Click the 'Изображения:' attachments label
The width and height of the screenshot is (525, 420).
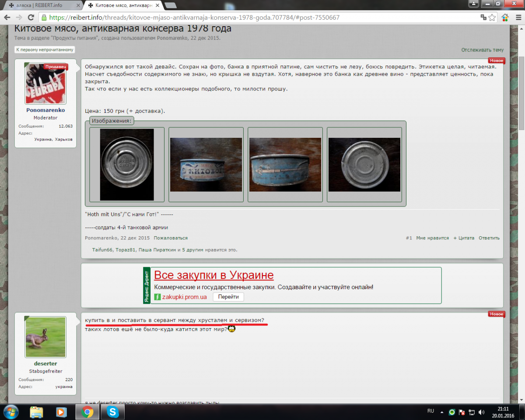point(112,121)
